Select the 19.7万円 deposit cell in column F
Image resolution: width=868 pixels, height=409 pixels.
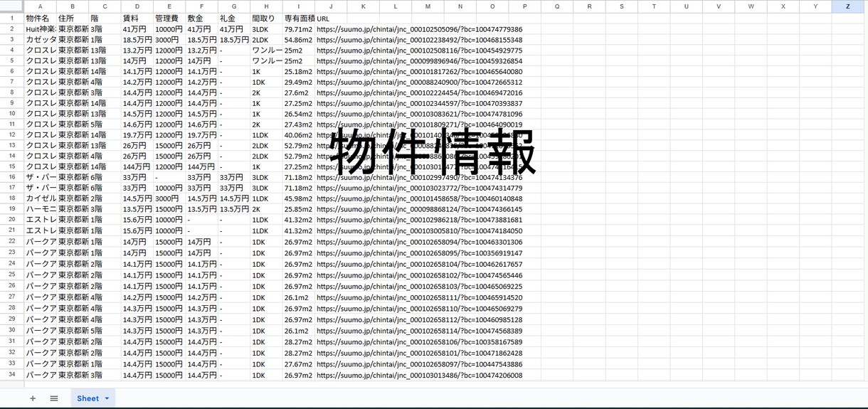click(201, 134)
